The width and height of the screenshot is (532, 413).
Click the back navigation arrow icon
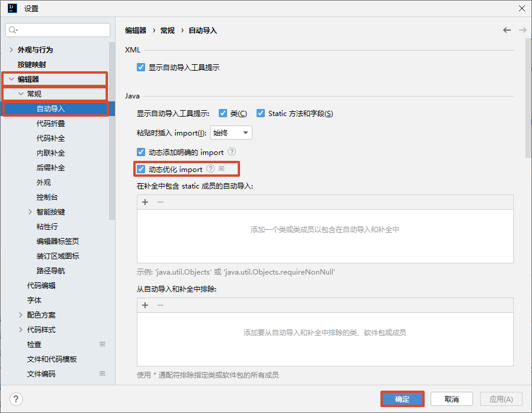click(507, 30)
